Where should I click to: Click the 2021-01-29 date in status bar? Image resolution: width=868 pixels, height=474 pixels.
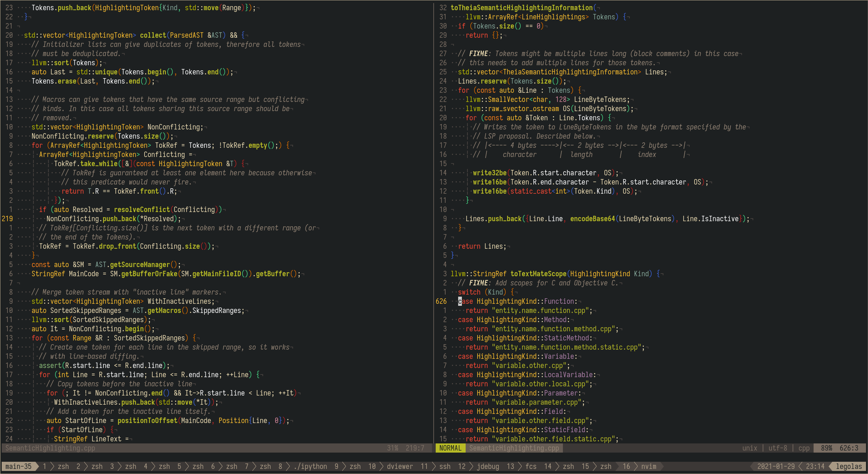coord(776,466)
